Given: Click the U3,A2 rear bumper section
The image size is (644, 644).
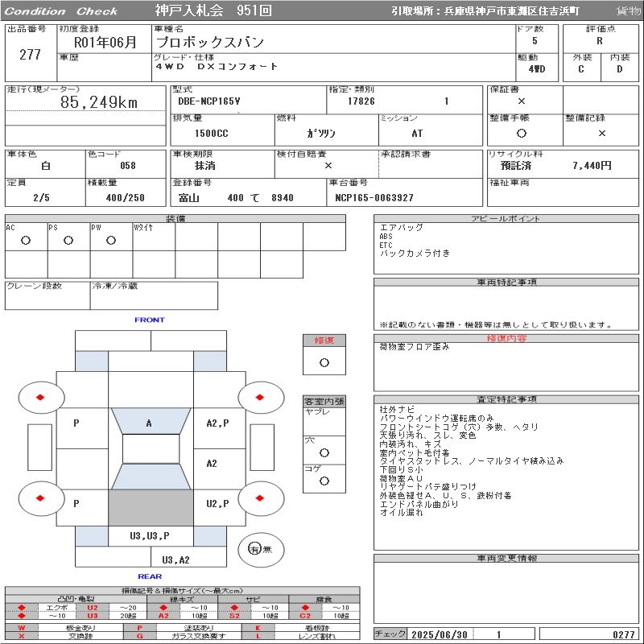Looking at the screenshot, I should pos(188,556).
